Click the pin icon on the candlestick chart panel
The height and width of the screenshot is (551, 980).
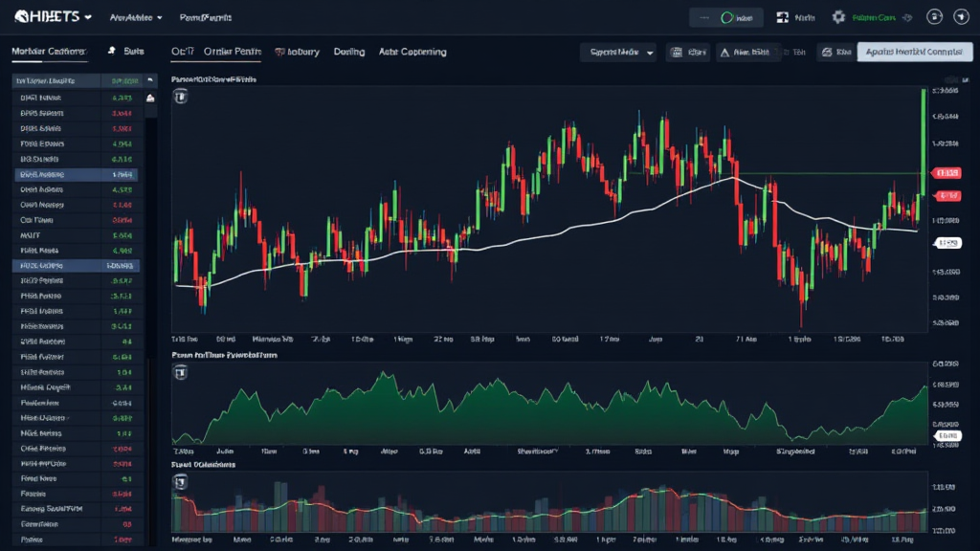click(181, 96)
